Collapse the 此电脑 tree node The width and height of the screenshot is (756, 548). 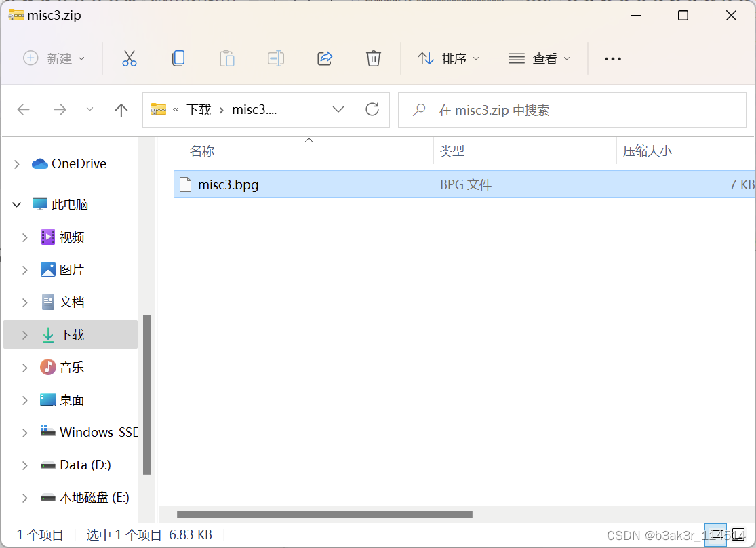click(16, 204)
